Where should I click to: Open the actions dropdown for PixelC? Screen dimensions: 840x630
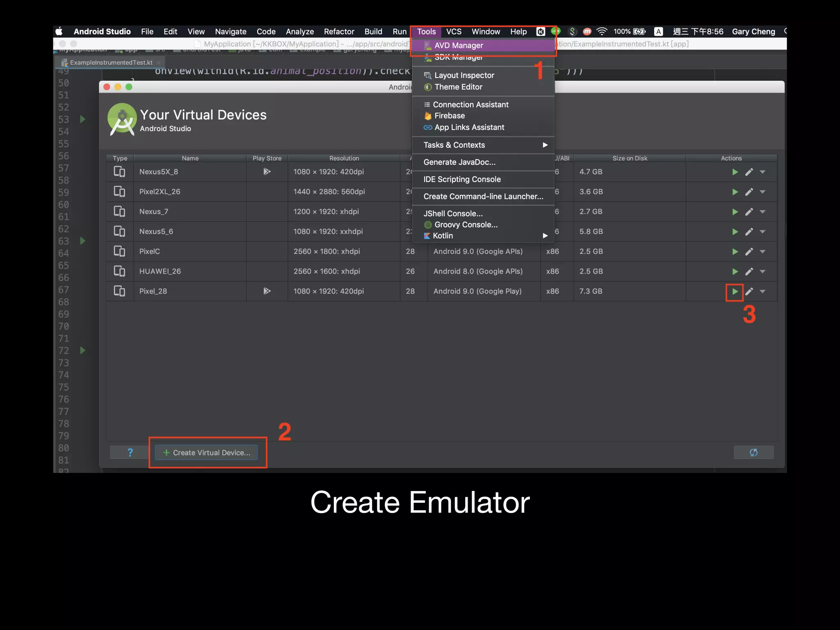(x=762, y=251)
